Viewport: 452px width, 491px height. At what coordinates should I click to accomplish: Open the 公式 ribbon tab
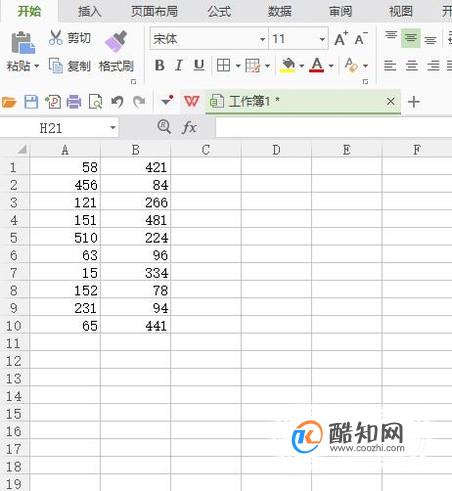219,11
